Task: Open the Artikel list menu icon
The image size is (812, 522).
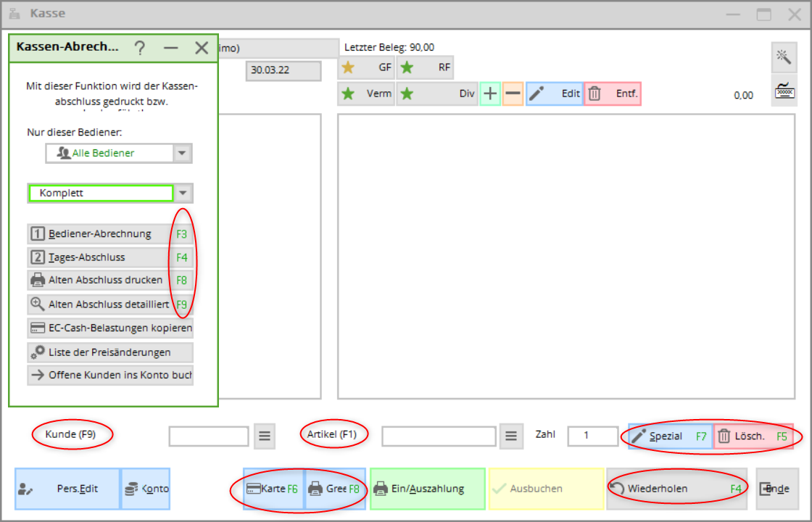Action: tap(511, 436)
